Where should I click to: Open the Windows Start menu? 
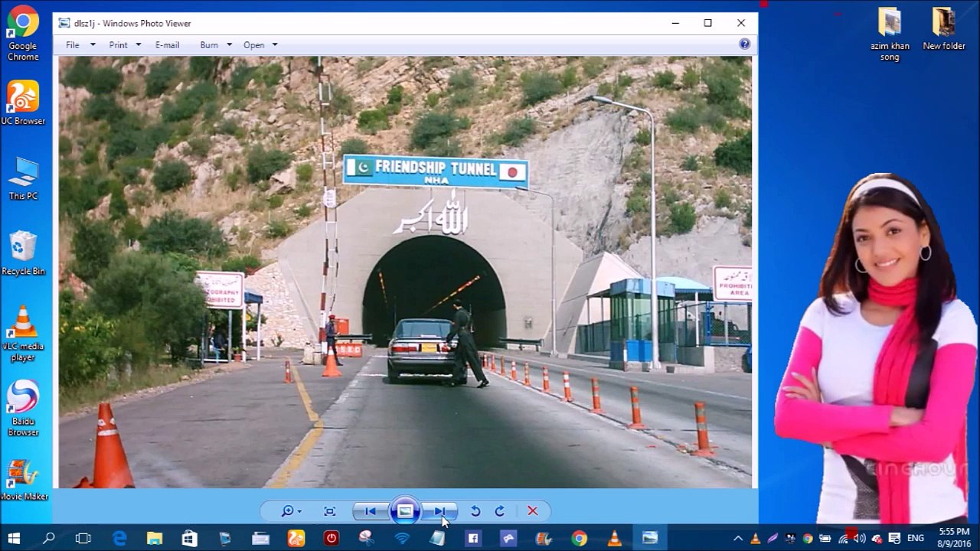point(14,538)
